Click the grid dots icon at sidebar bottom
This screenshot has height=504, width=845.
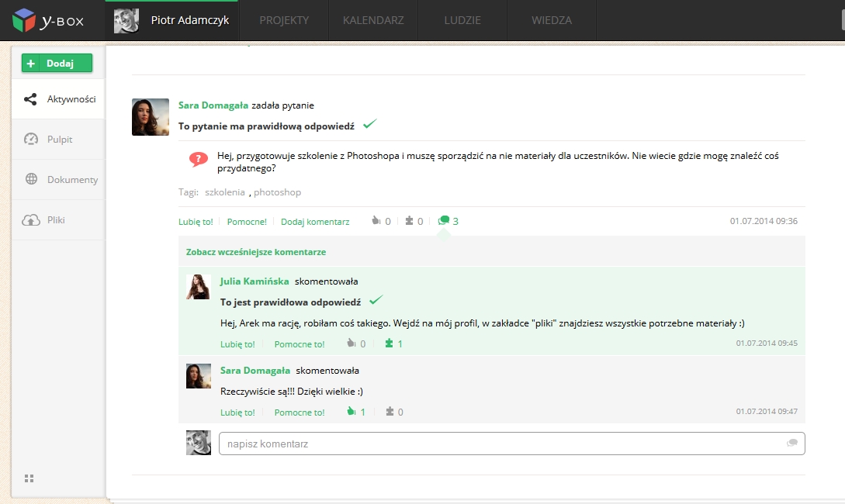[29, 478]
